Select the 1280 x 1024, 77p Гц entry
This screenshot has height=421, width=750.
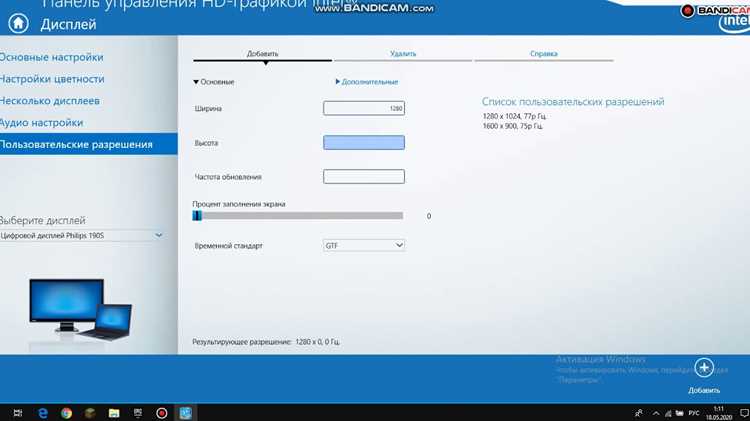[x=514, y=116]
